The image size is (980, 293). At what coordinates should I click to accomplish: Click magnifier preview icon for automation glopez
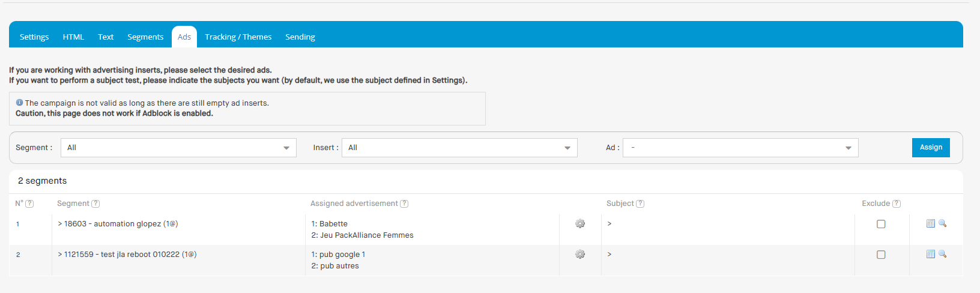943,223
